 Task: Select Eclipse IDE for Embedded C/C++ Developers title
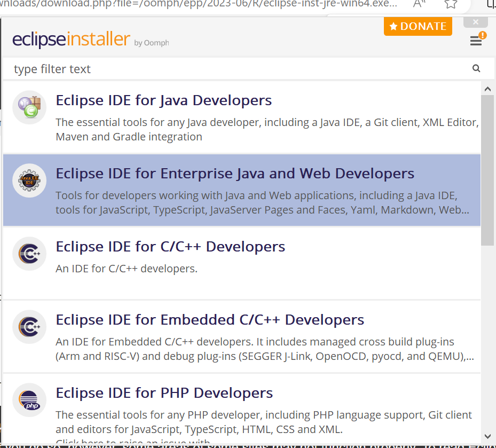210,320
